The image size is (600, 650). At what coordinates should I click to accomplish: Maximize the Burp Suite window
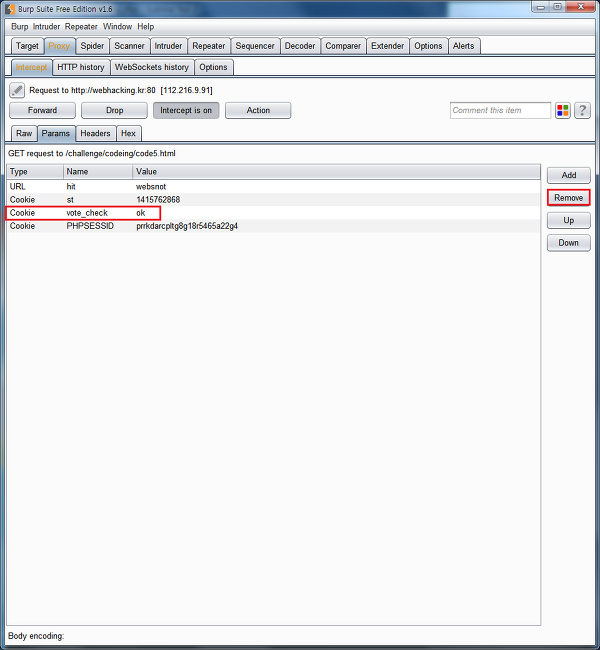[558, 7]
